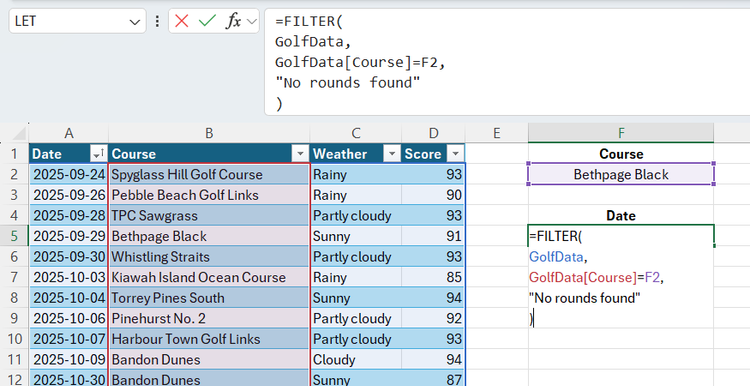Select column D header
This screenshot has width=750, height=386.
coord(433,133)
